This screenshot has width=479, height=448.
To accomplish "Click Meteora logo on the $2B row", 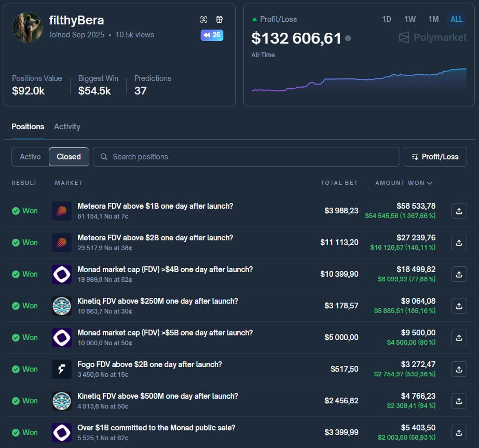I will pos(62,242).
